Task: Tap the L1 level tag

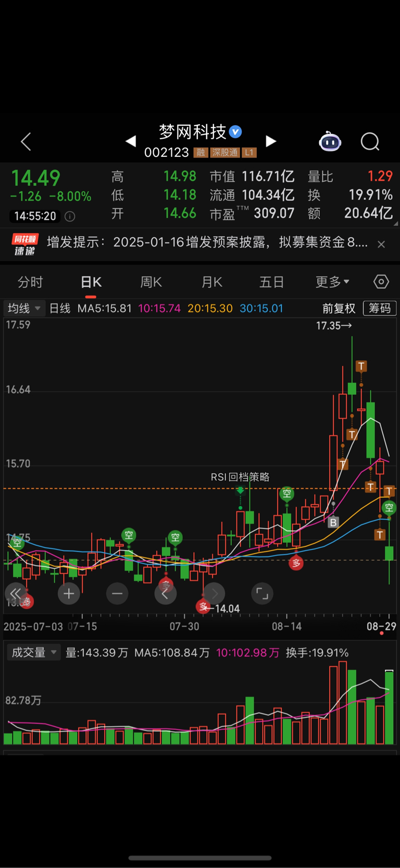Action: 249,153
